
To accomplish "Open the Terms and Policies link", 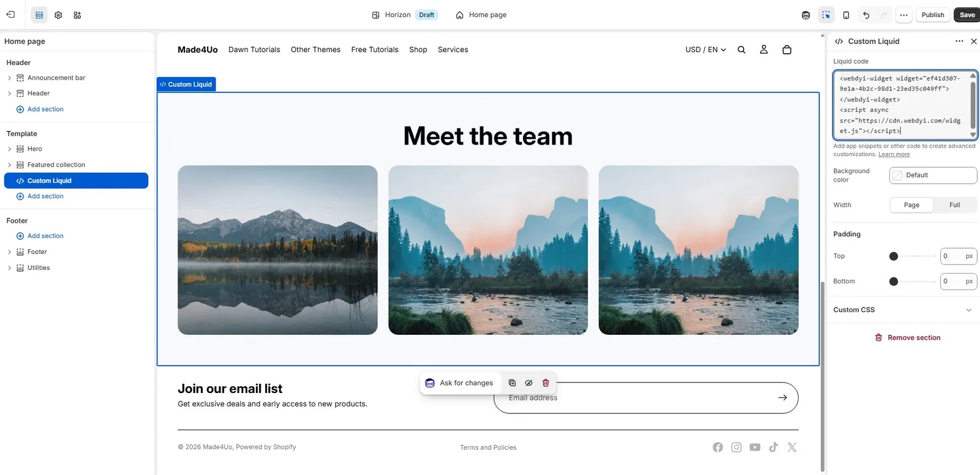I will [488, 447].
